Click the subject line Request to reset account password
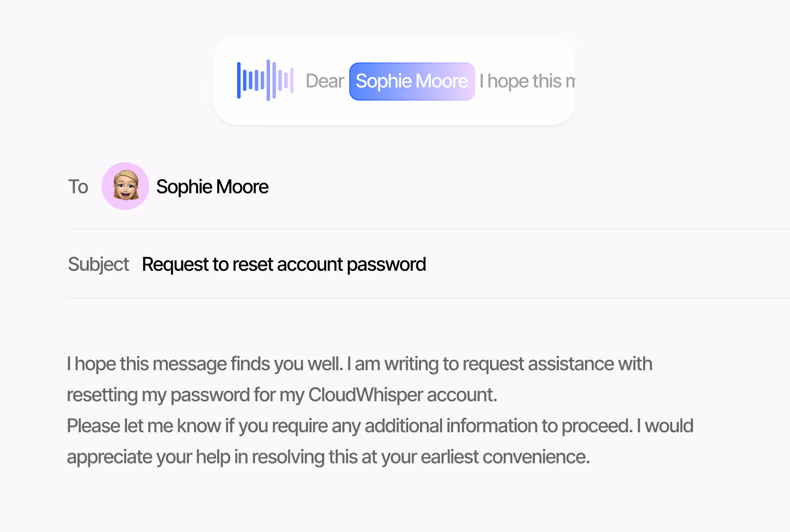The width and height of the screenshot is (790, 532). click(284, 264)
